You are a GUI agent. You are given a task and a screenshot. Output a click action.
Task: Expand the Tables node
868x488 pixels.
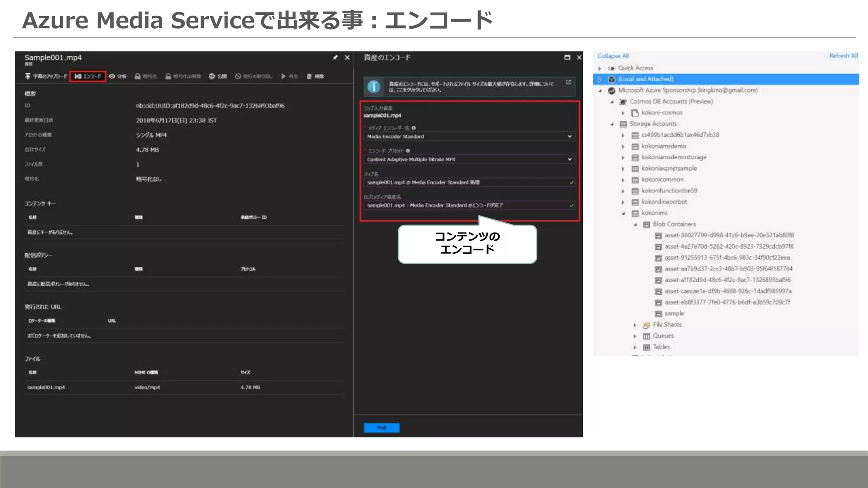pyautogui.click(x=635, y=347)
